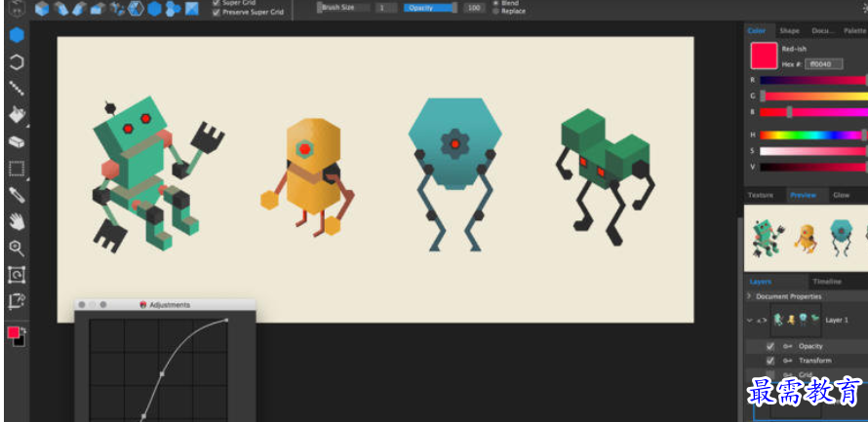Adjust the V value slider

click(812, 167)
